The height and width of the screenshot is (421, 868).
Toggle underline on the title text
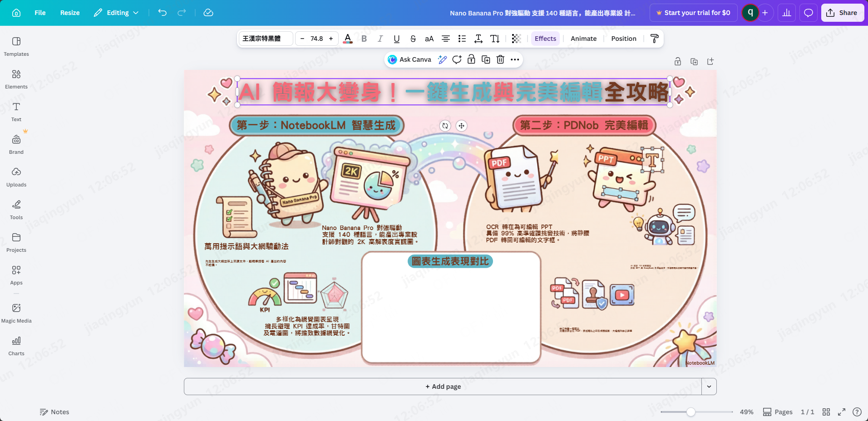(396, 39)
